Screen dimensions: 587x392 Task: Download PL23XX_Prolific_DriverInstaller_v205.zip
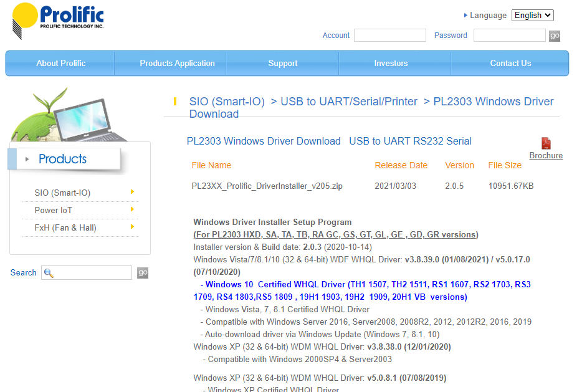[x=267, y=186]
